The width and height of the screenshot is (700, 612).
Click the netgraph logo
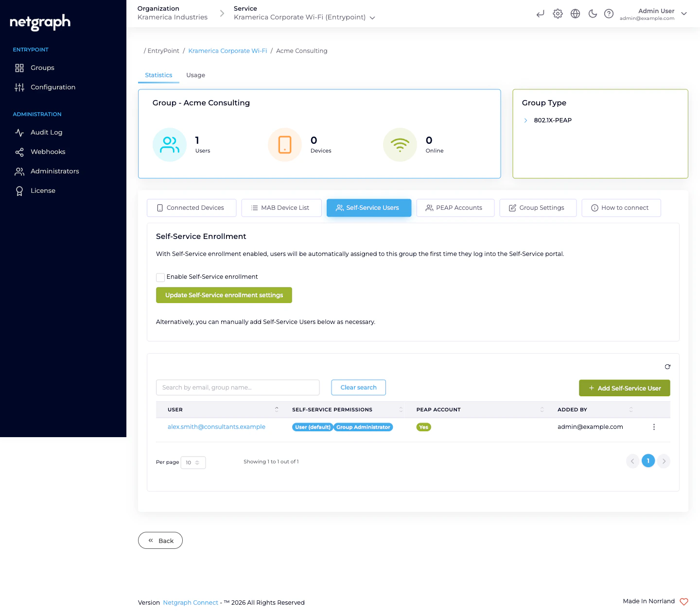coord(40,22)
